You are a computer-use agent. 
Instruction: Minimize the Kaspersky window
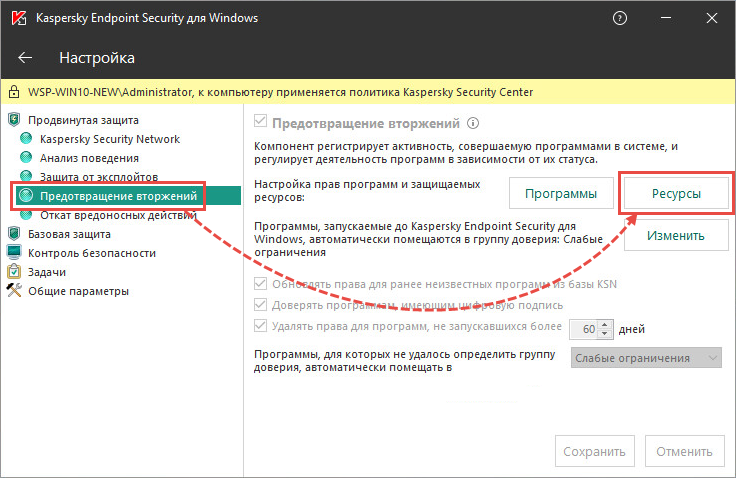[x=666, y=18]
